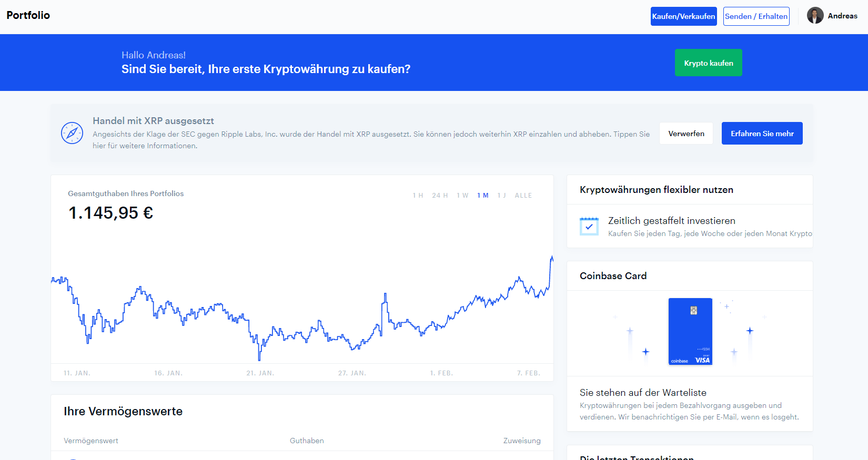Switch chart to 1 J range
The image size is (868, 460).
click(x=501, y=196)
